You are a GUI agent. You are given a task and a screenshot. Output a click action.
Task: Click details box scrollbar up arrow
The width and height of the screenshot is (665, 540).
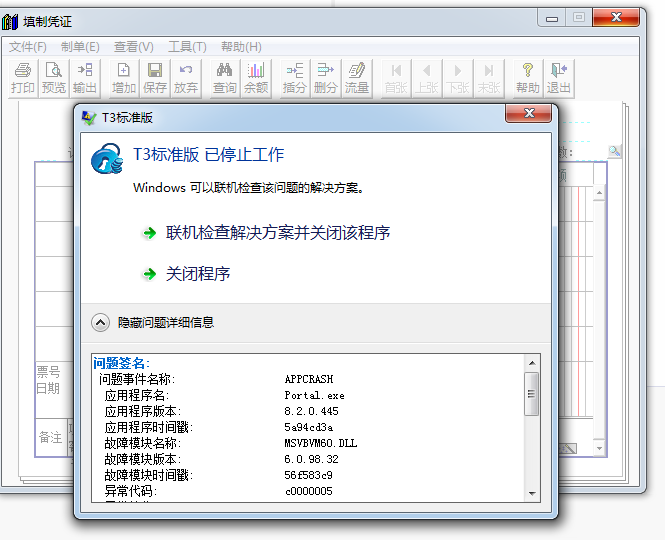point(532,363)
